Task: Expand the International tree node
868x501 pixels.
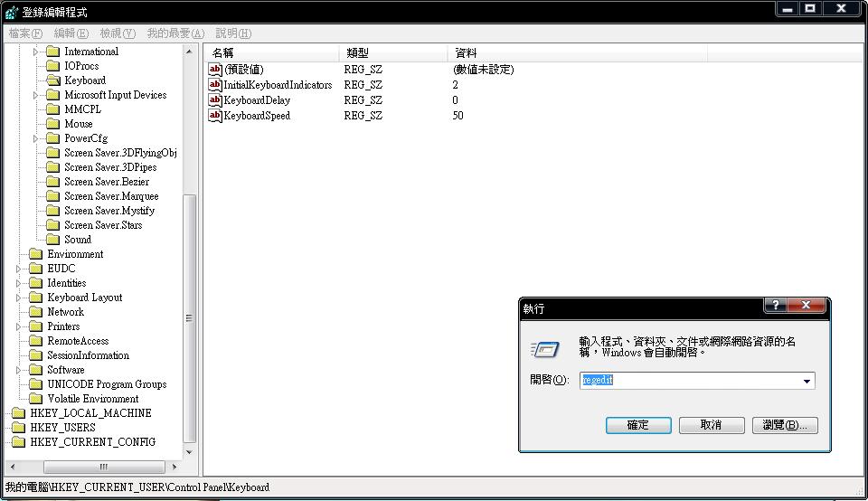Action: pos(36,52)
